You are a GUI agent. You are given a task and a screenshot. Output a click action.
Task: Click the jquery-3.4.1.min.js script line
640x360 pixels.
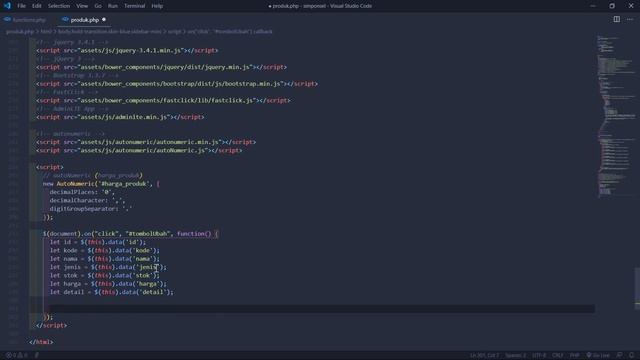[x=127, y=50]
